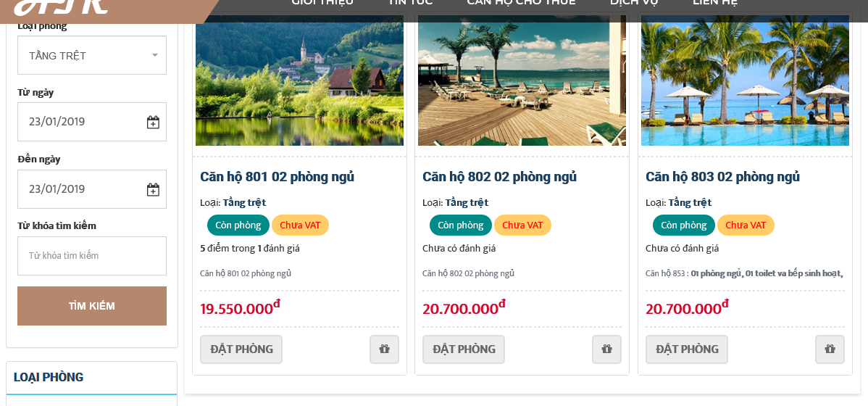
Task: Expand the Loại phòng dropdown
Action: 92,56
